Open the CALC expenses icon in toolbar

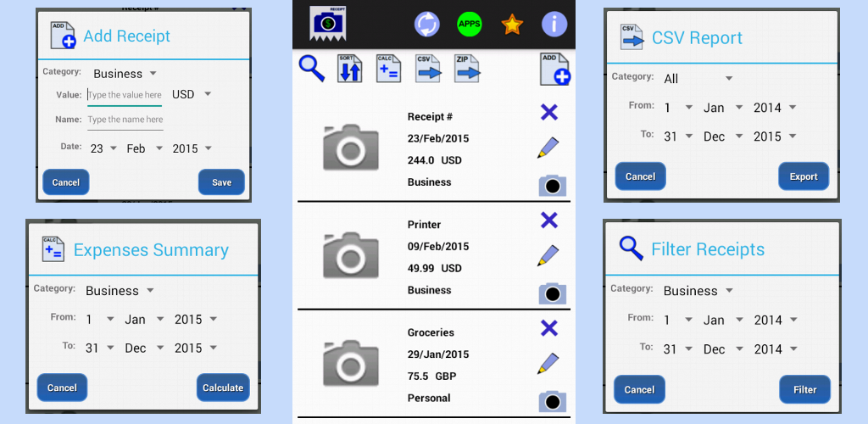tap(388, 69)
